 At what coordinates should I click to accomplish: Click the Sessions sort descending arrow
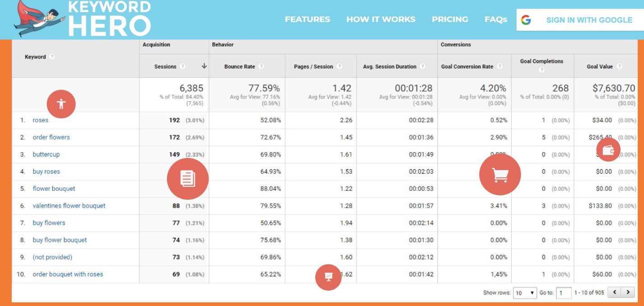[204, 66]
